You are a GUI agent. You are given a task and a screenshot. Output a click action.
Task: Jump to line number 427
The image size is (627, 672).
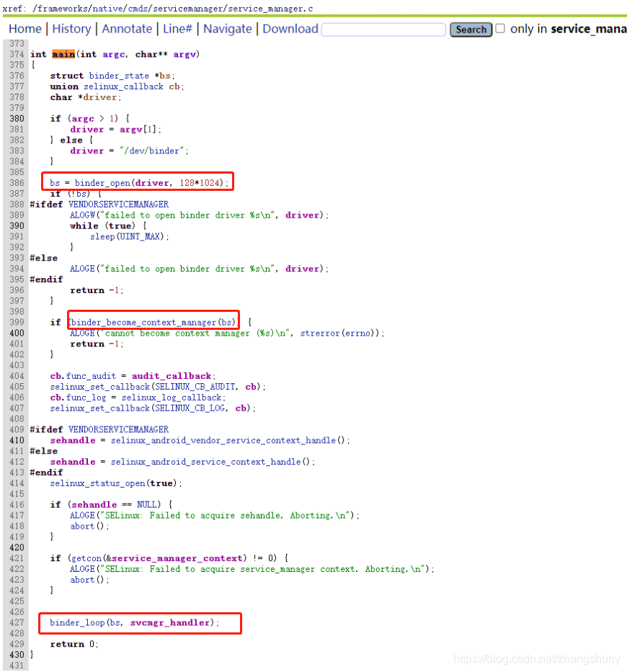(17, 622)
